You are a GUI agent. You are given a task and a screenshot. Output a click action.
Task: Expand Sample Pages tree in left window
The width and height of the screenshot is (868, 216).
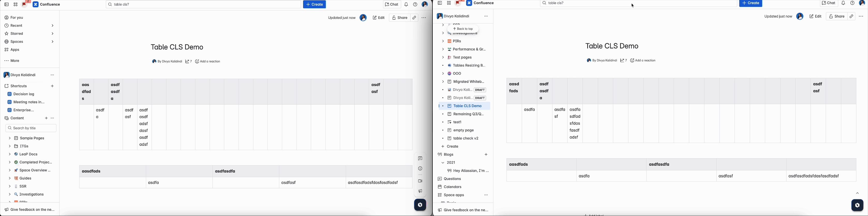pos(10,139)
